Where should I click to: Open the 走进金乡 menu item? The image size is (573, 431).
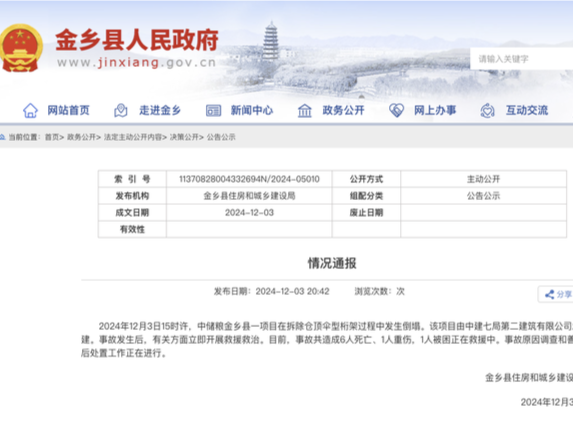coord(160,110)
